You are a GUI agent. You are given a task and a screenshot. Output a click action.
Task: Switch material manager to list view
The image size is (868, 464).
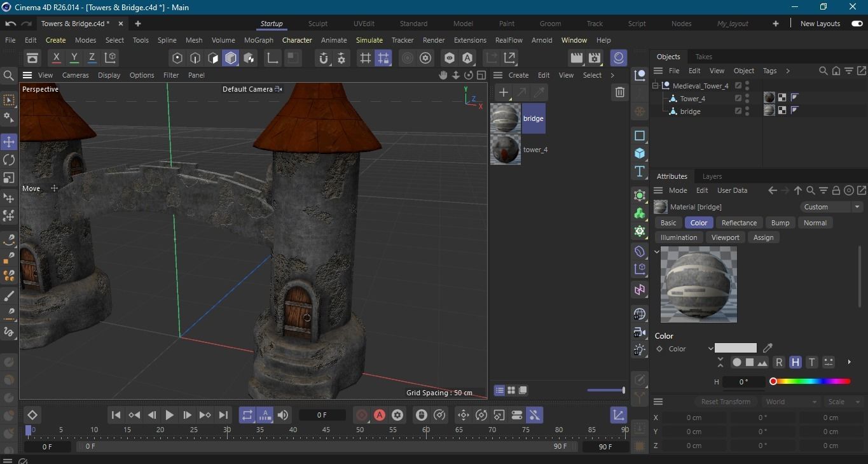[x=499, y=390]
